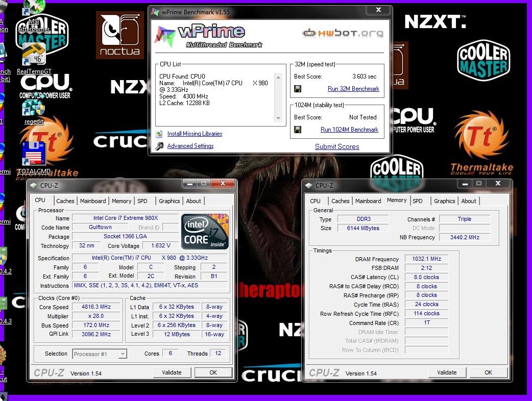
Task: Click the Channels # value Triple
Action: [465, 219]
